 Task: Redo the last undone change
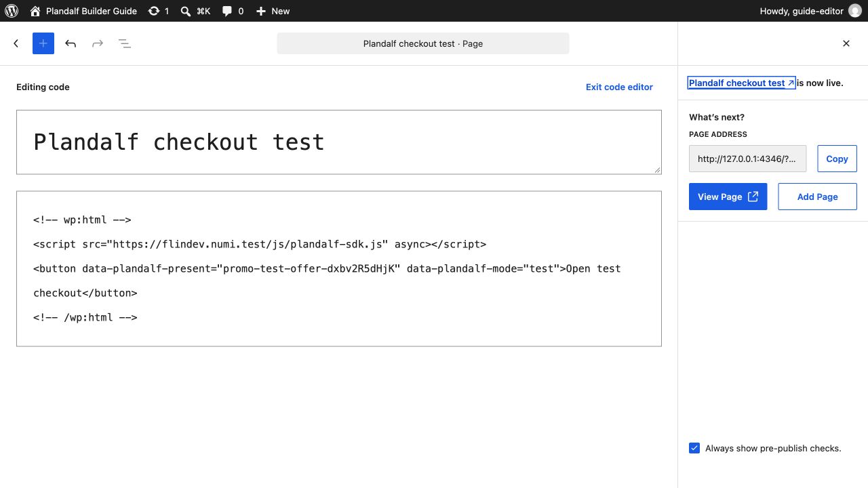[98, 43]
